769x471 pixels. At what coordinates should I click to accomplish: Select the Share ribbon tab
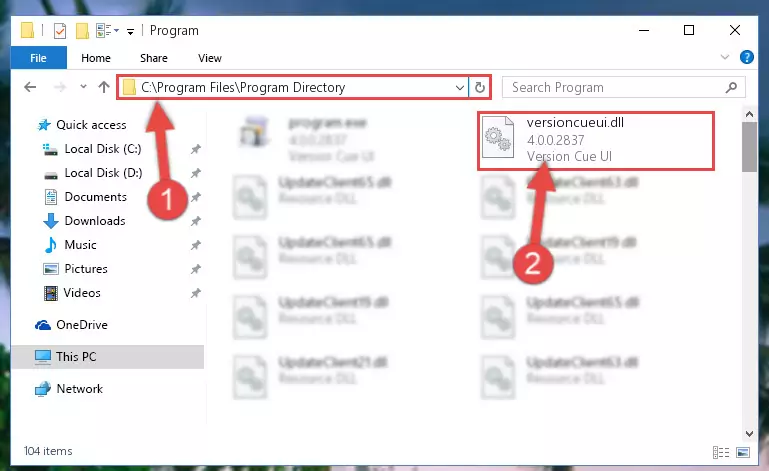pos(154,58)
